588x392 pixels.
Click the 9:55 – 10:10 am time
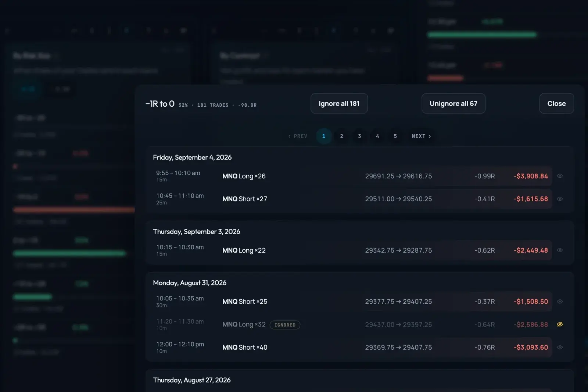pos(178,173)
